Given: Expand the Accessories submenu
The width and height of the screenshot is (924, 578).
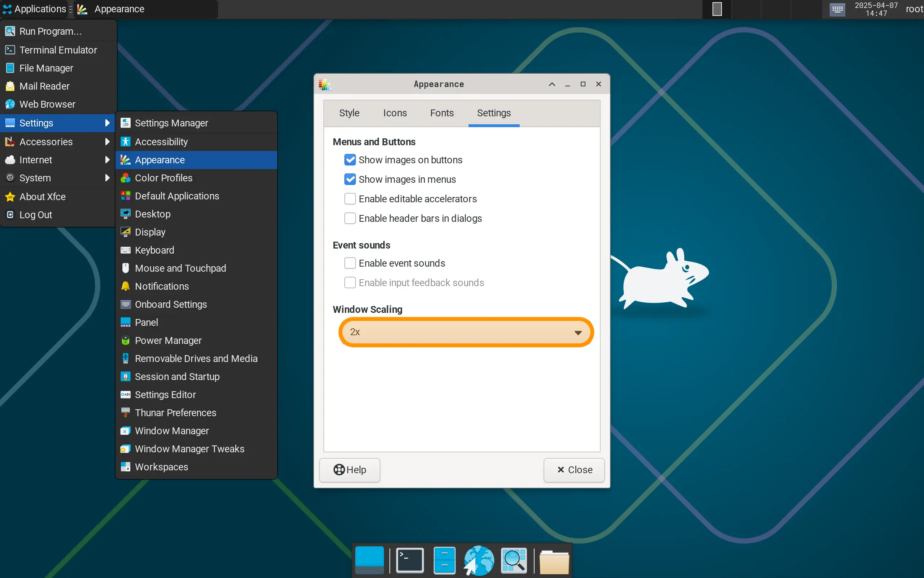Looking at the screenshot, I should click(x=58, y=142).
